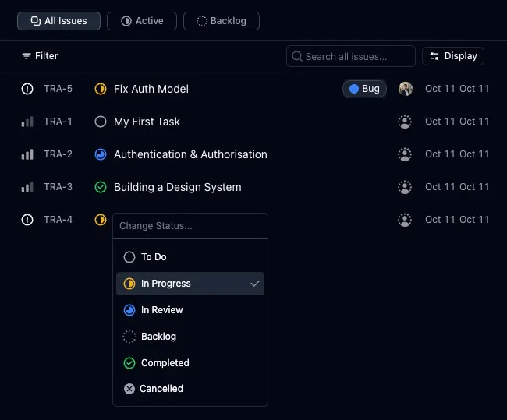
Task: Open the All Issues tab
Action: pyautogui.click(x=58, y=21)
